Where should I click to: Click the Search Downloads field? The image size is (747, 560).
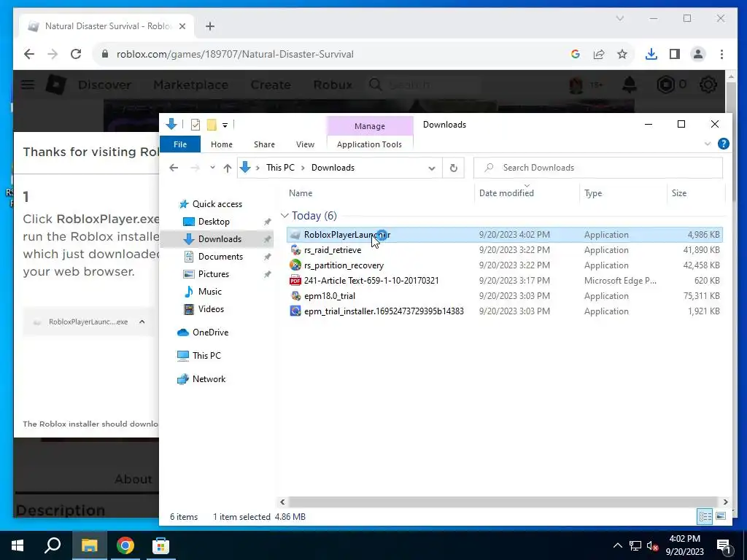click(x=598, y=168)
